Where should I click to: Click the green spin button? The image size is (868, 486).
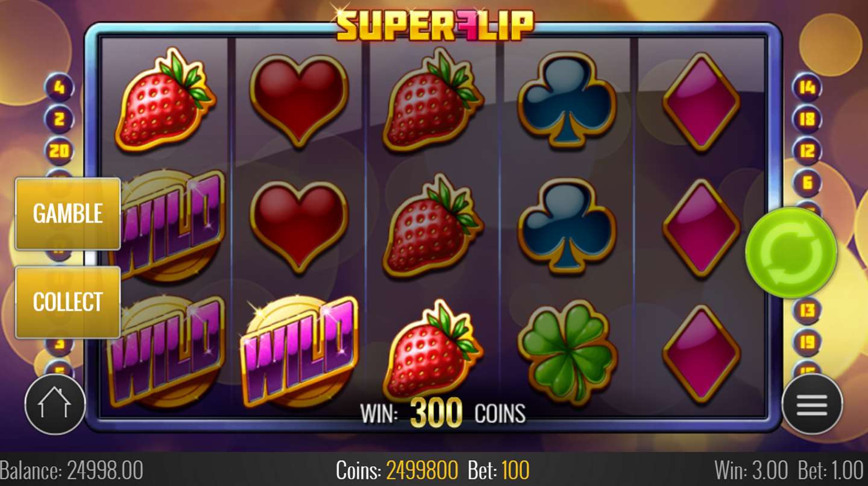[x=791, y=253]
